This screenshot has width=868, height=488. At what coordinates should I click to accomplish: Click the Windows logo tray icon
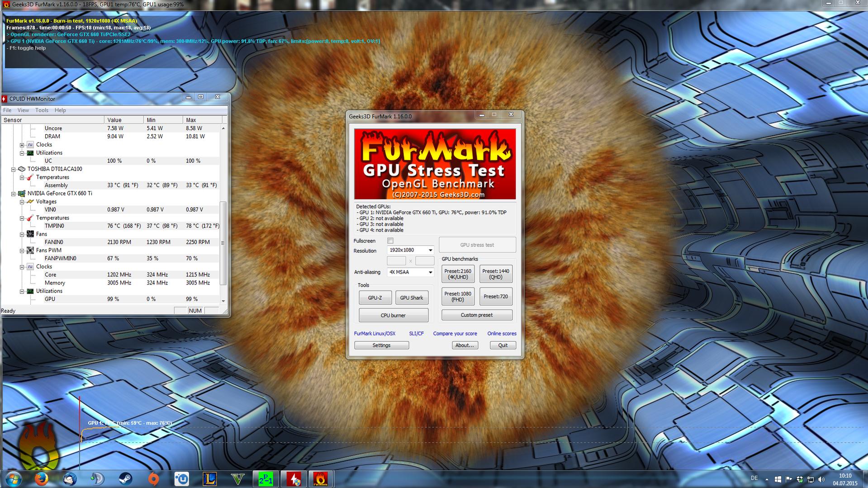[x=778, y=479]
